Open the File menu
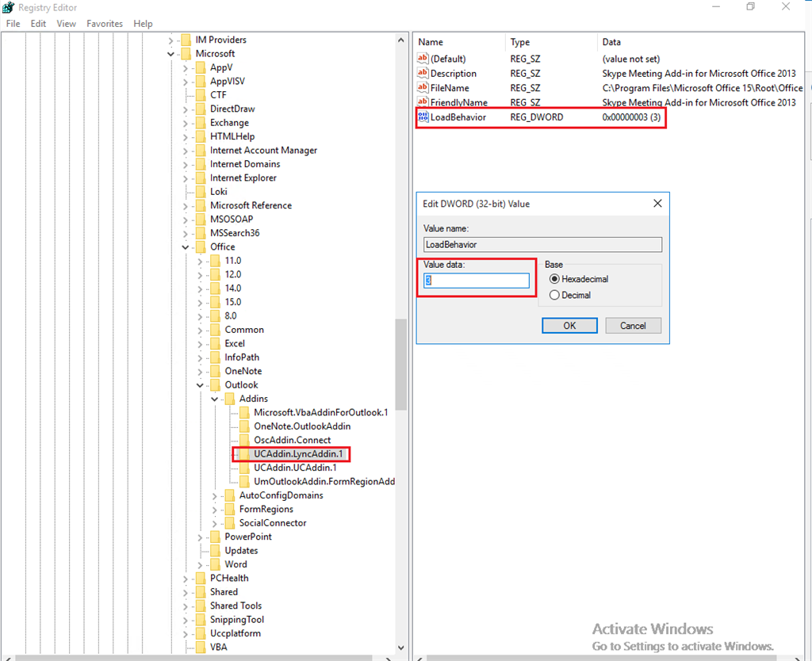Image resolution: width=812 pixels, height=661 pixels. 13,24
